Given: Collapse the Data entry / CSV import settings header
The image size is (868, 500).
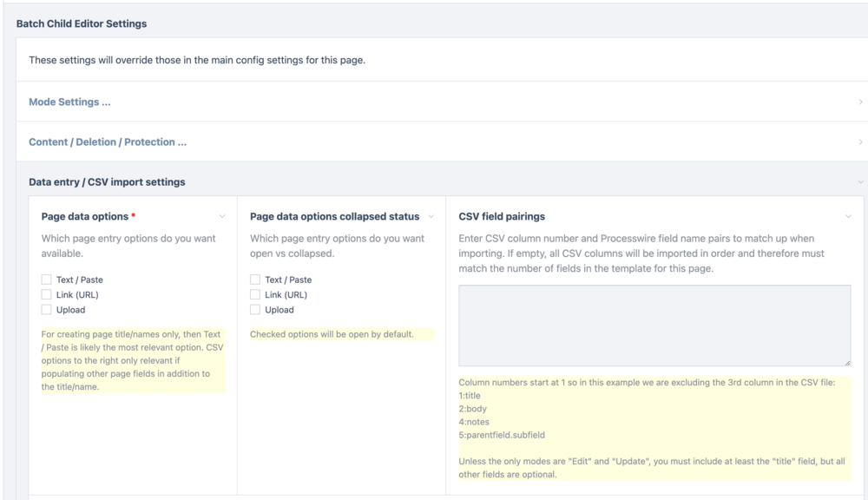Looking at the screenshot, I should click(107, 182).
